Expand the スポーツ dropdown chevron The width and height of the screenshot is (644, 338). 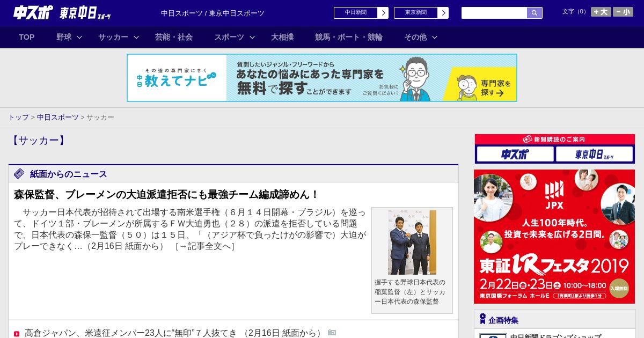pos(252,38)
